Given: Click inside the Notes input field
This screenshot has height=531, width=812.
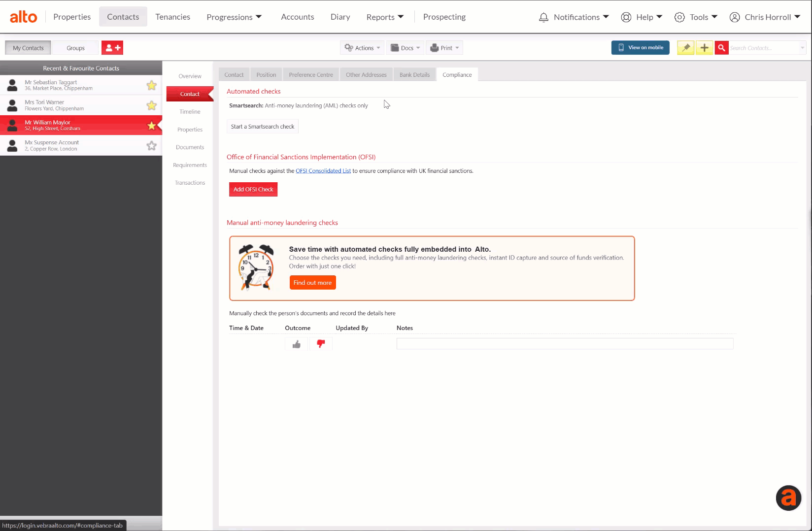Looking at the screenshot, I should 564,343.
